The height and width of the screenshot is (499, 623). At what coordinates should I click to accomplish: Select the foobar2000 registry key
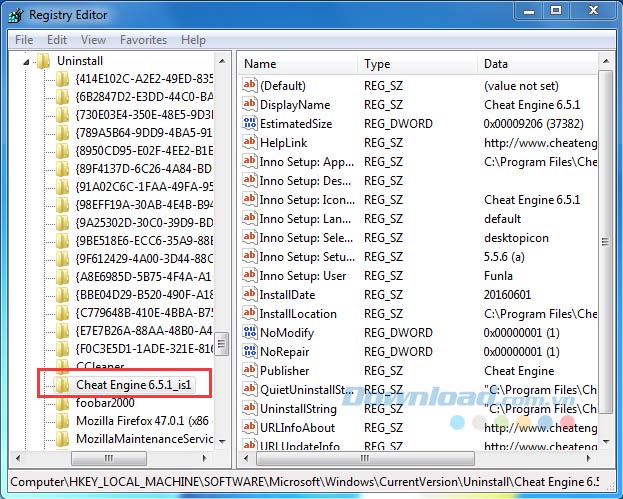tap(105, 402)
